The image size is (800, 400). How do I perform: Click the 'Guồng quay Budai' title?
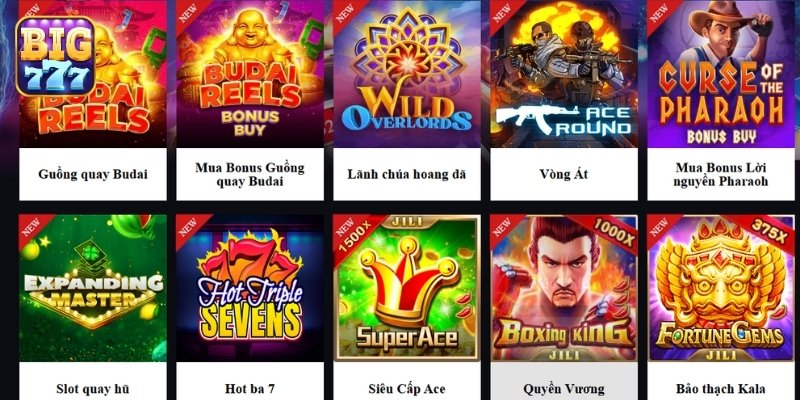[93, 174]
